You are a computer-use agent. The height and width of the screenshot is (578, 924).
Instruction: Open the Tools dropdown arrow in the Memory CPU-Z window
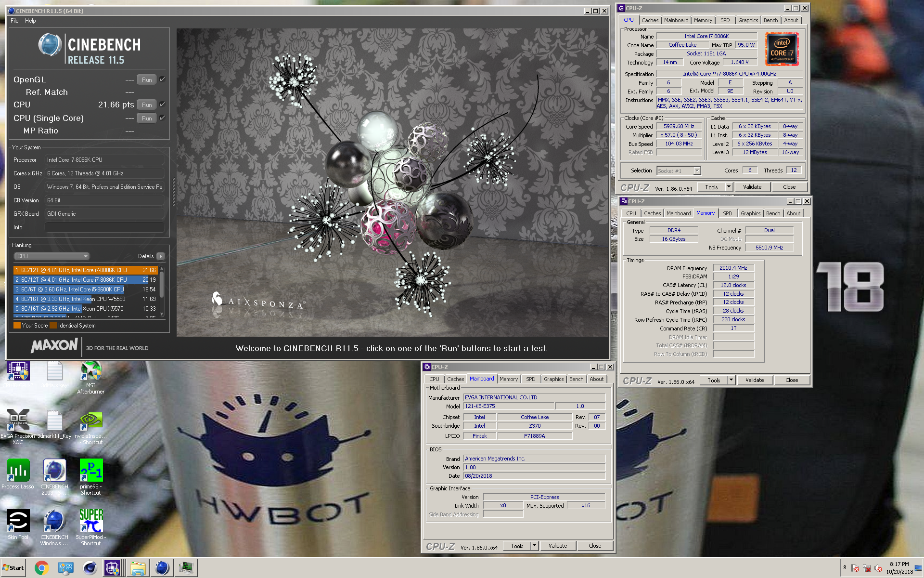[731, 380]
